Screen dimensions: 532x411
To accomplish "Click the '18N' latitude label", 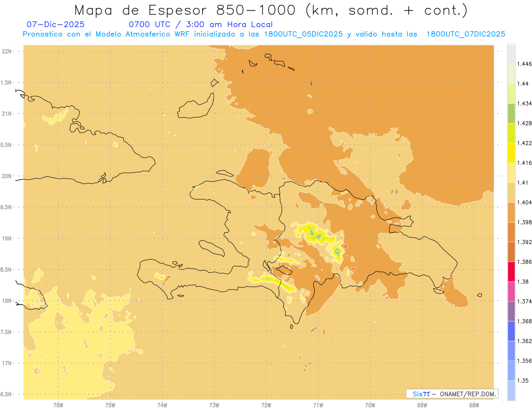I will point(7,301).
